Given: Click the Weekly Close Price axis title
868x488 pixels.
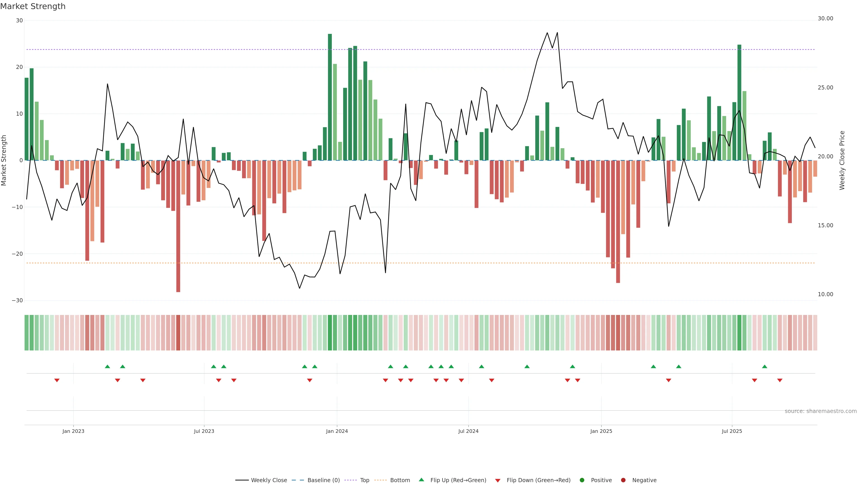Looking at the screenshot, I should (x=842, y=160).
